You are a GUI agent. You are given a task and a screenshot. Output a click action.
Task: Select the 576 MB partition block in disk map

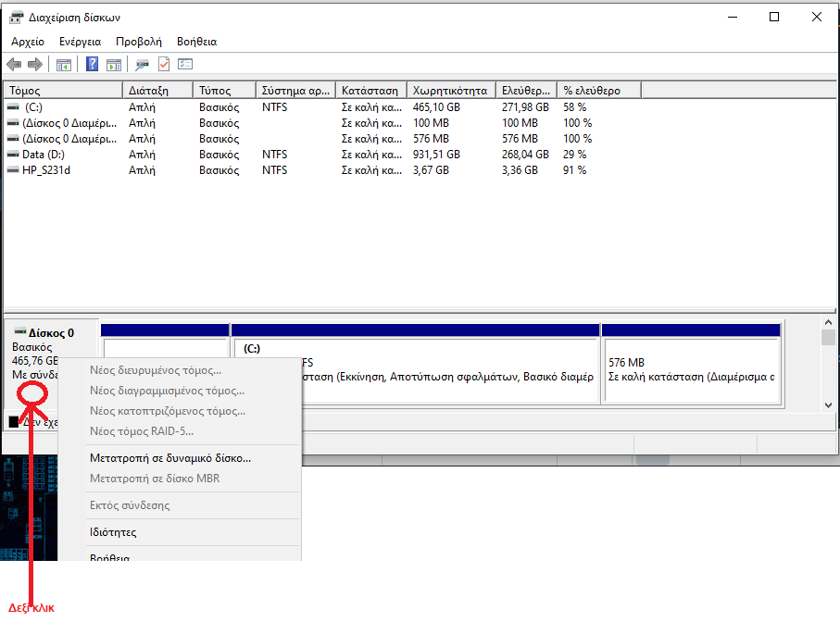click(691, 364)
